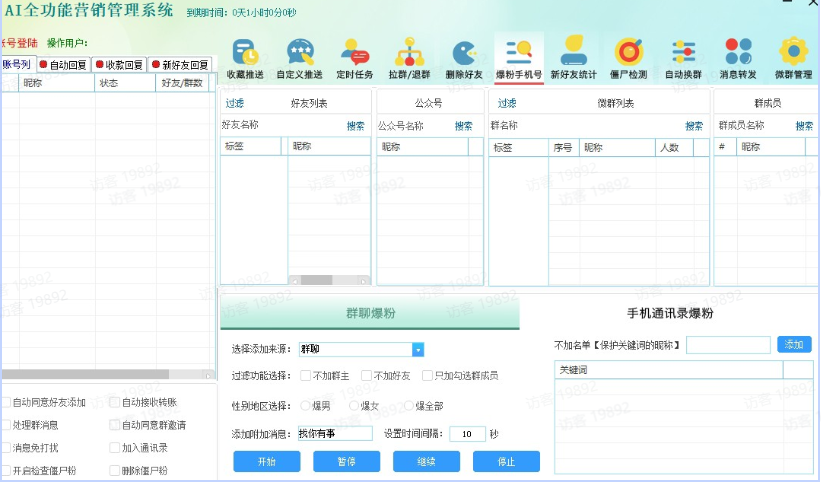Open the 收藏推送 tool icon
Screen dimensions: 821x483
tap(245, 58)
